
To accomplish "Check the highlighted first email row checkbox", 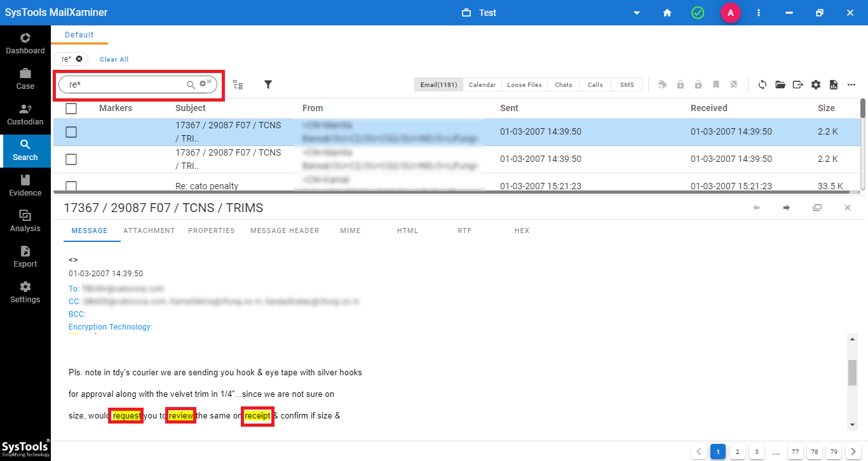I will click(x=71, y=132).
